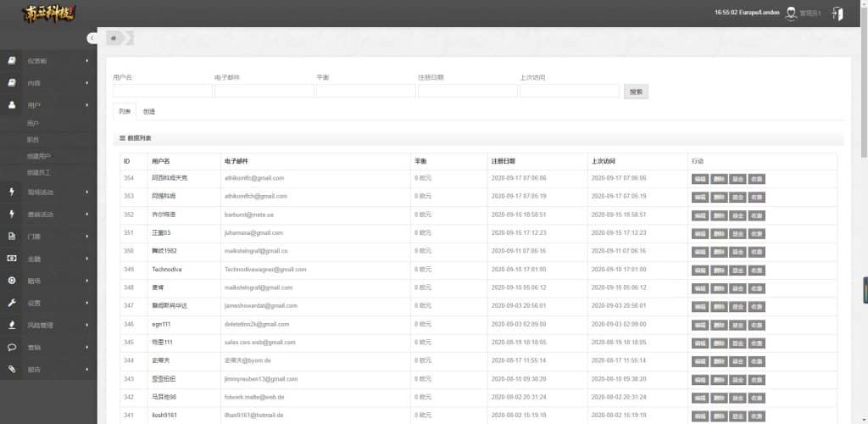868x424 pixels.
Task: Expand the 报告 menu arrow
Action: (87, 369)
